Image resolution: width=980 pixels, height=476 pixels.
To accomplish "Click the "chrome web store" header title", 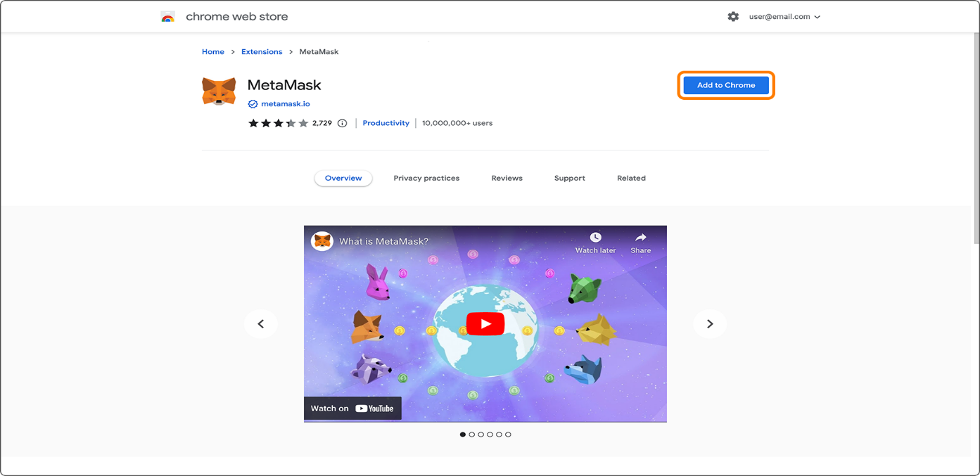I will pyautogui.click(x=237, y=17).
